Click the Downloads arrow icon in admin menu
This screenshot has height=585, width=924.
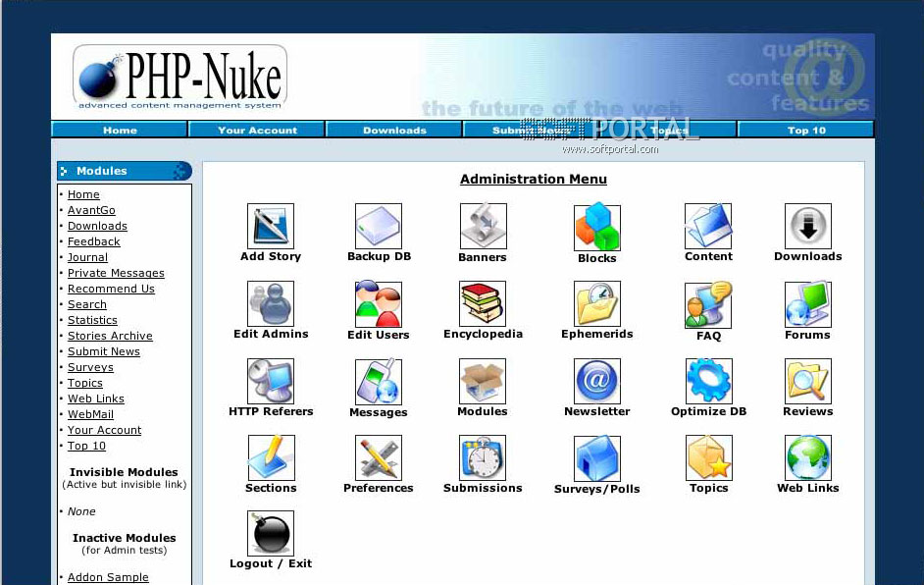pos(808,227)
